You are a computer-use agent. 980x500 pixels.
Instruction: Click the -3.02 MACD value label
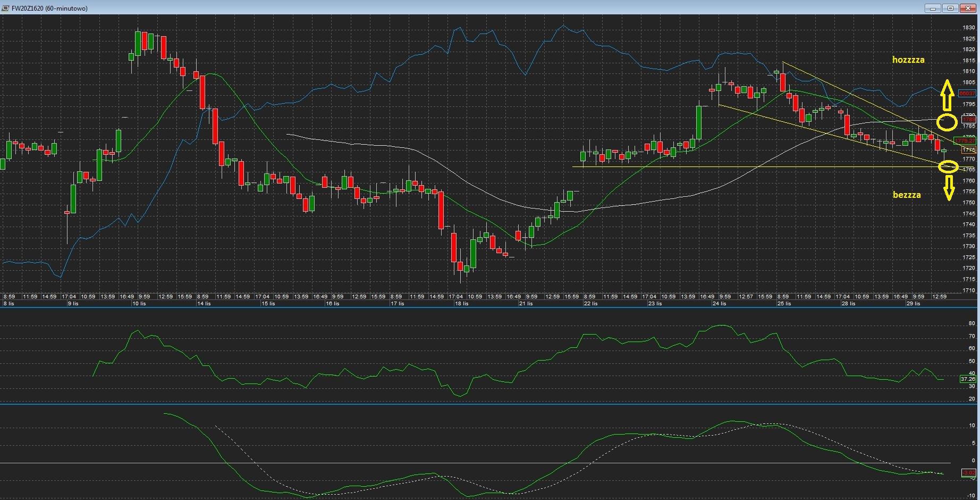pyautogui.click(x=969, y=472)
